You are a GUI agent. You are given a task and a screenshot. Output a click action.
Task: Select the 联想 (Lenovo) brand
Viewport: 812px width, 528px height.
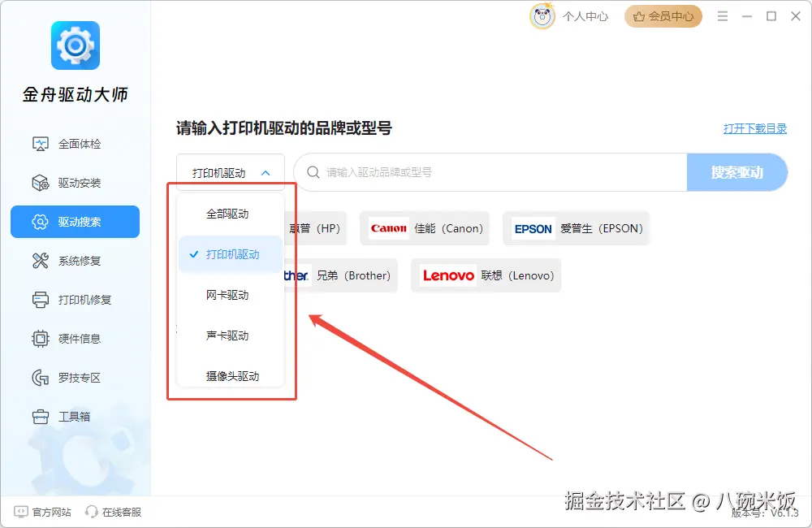[x=486, y=275]
